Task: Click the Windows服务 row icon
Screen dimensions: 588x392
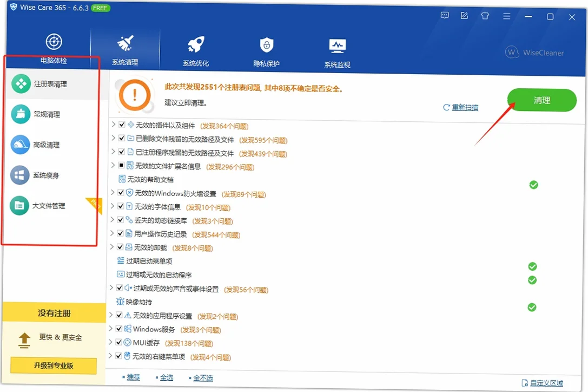Action: (x=128, y=329)
